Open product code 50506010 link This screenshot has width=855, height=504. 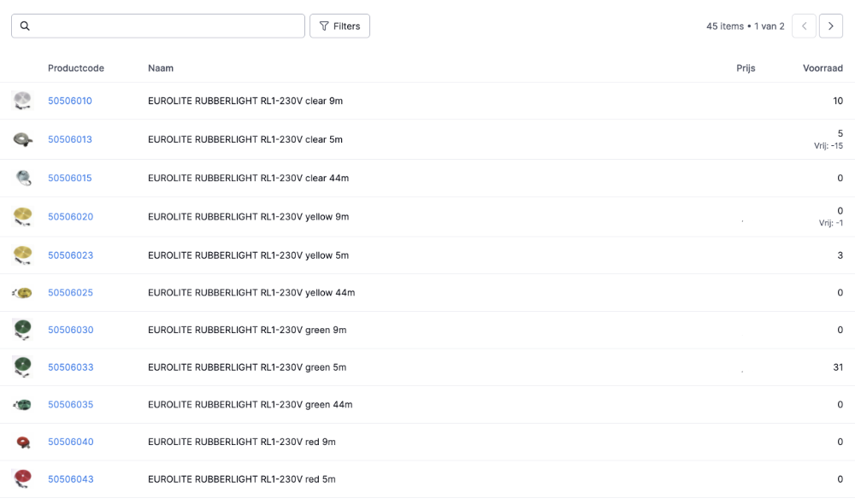[70, 101]
